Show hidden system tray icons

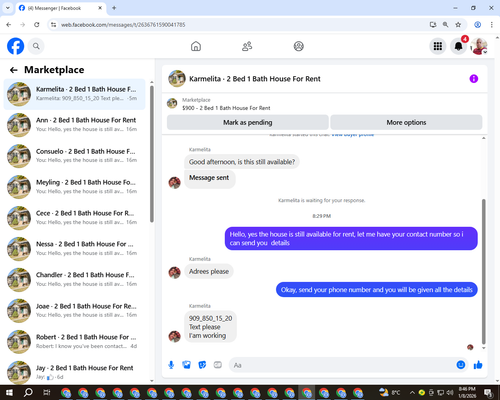tap(412, 393)
